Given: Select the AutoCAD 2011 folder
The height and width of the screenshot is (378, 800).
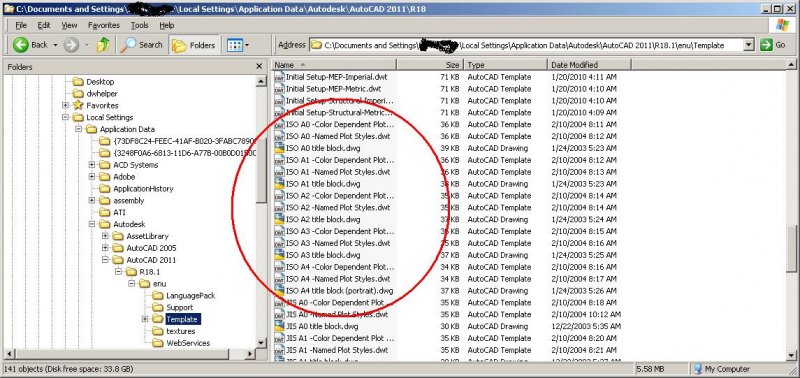Looking at the screenshot, I should tap(152, 260).
